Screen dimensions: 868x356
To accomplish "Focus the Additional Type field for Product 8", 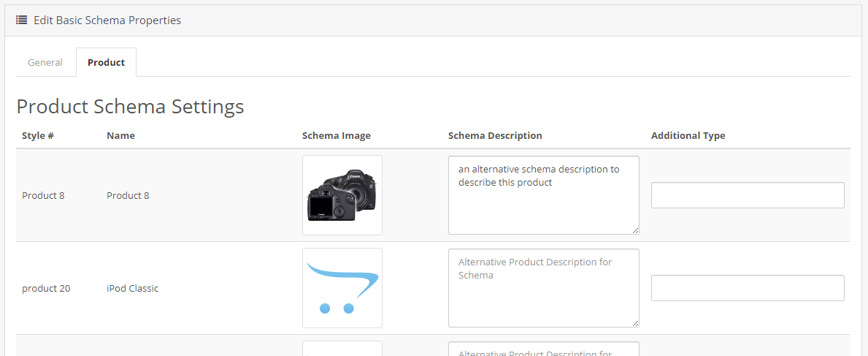I will click(x=748, y=195).
